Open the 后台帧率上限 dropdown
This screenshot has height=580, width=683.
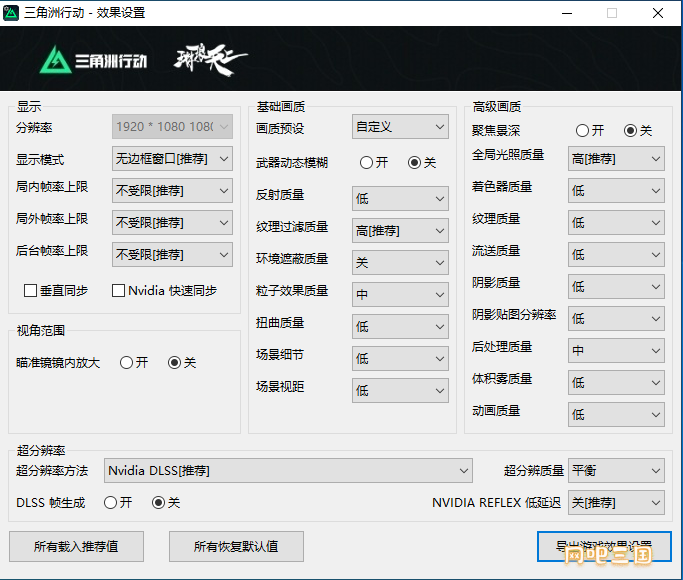coord(172,255)
